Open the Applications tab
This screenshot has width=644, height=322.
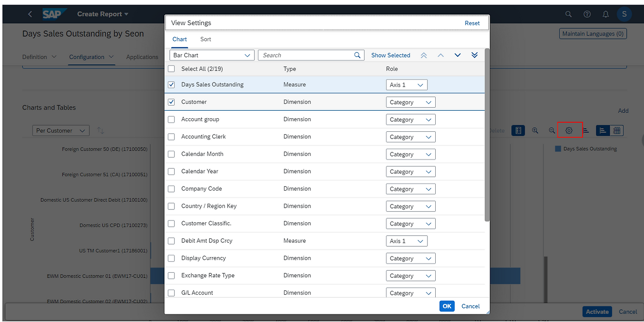point(142,57)
